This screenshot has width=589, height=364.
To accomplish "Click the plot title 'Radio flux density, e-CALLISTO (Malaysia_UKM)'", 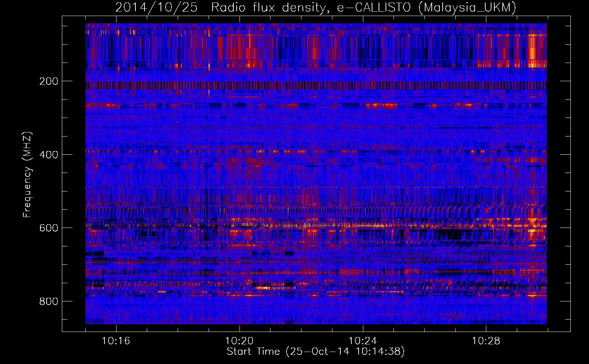I will coord(364,7).
